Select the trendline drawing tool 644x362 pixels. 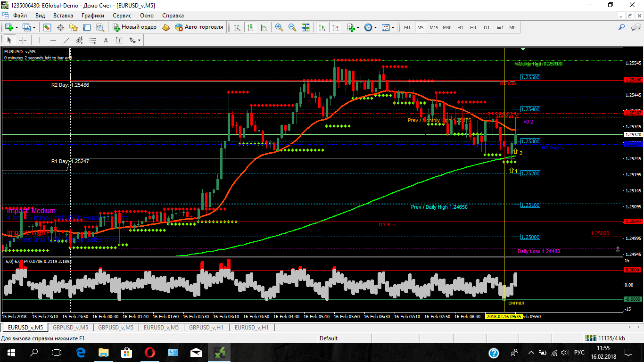(66, 40)
